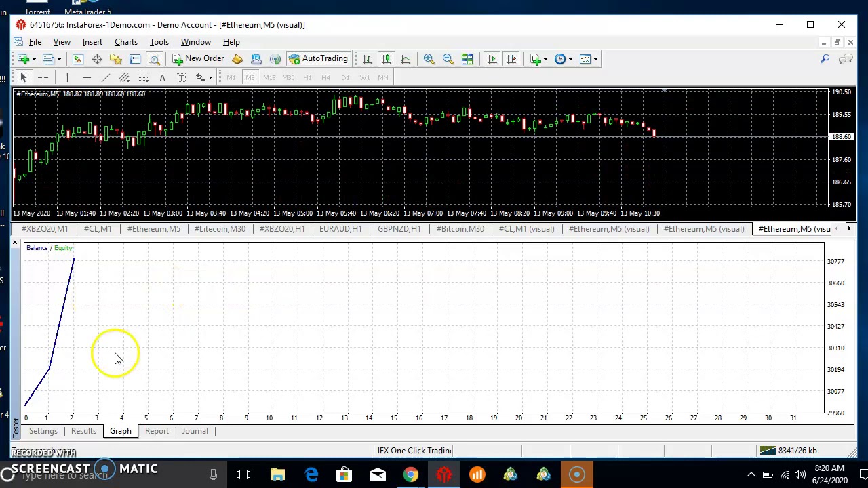
Task: Switch to the #Bitcoin,M30 chart tab
Action: coord(460,229)
